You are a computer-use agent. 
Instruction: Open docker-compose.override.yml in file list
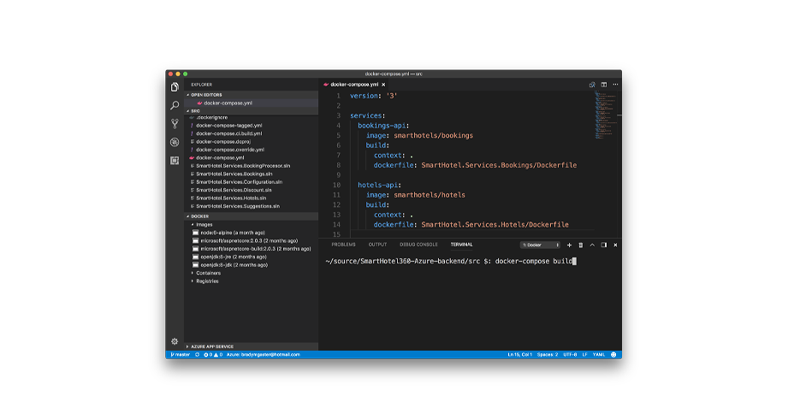point(229,149)
